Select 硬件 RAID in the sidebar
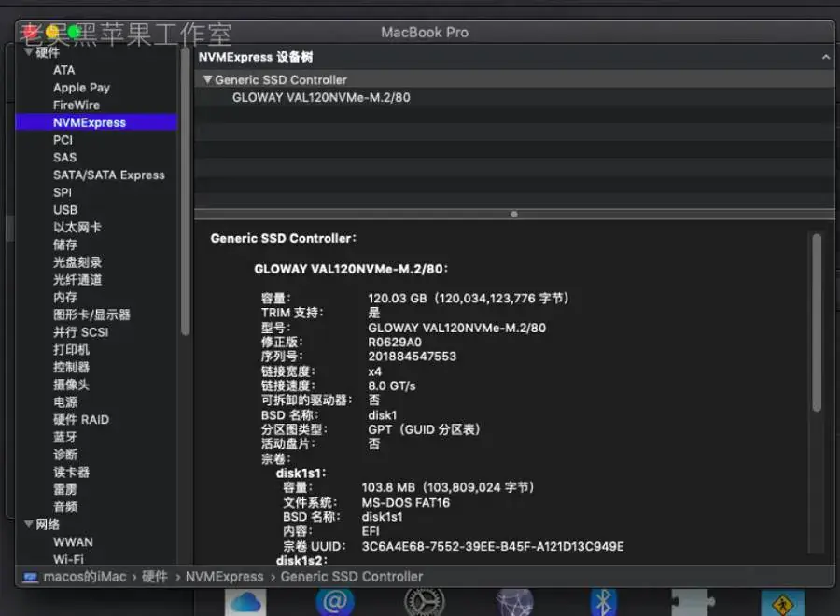Image resolution: width=840 pixels, height=616 pixels. click(x=81, y=419)
